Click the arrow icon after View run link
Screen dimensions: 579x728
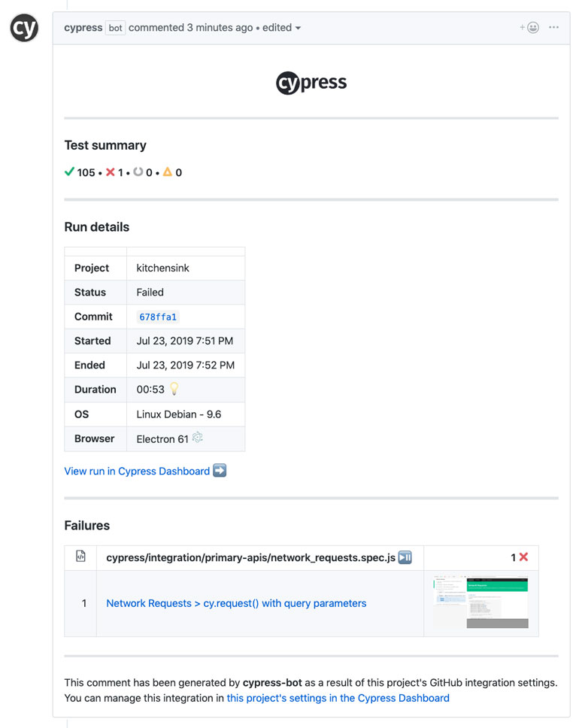point(217,471)
